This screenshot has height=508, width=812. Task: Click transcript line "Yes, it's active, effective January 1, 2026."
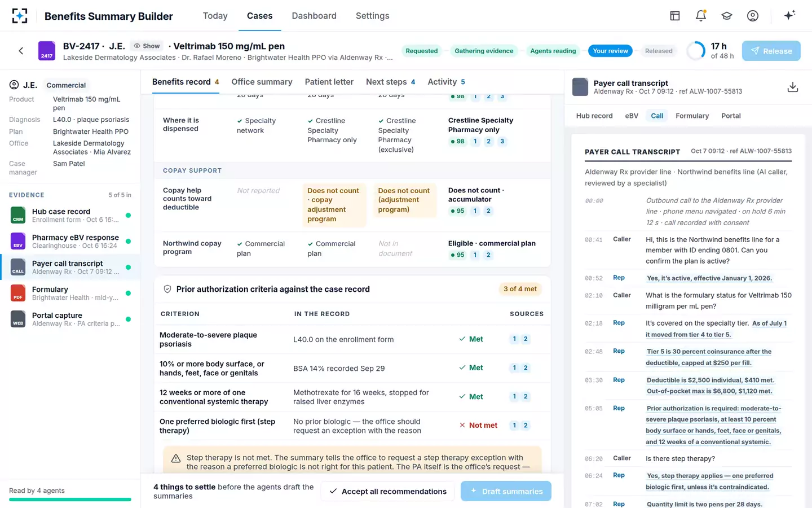[709, 278]
